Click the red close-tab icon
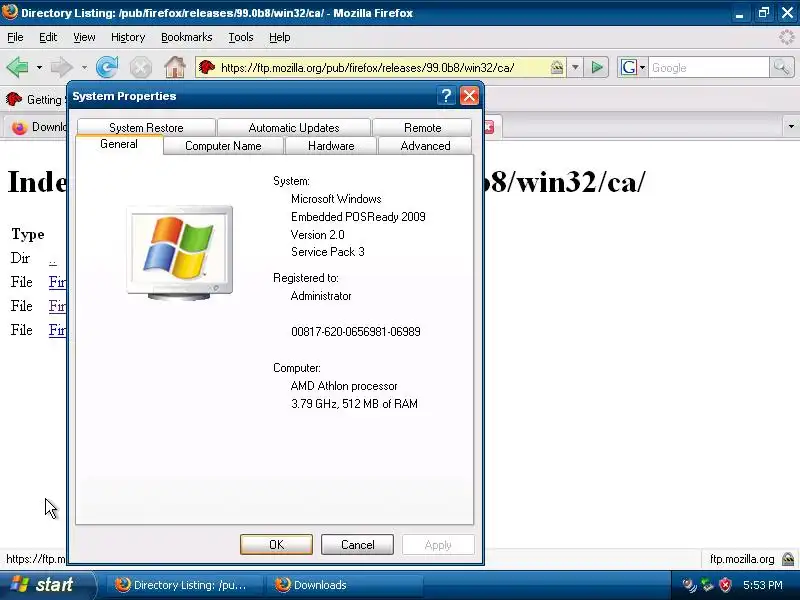Image resolution: width=800 pixels, height=600 pixels. [489, 127]
